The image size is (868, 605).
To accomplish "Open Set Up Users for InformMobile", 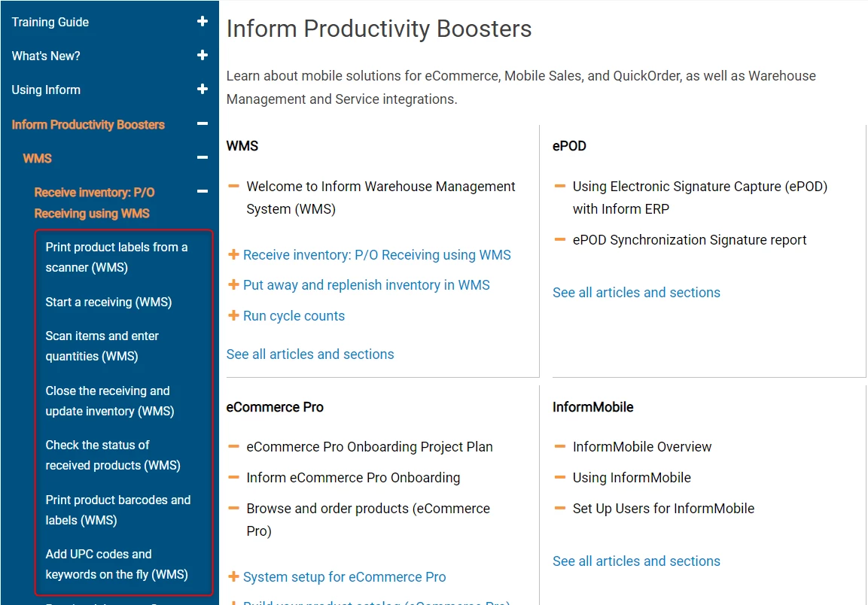I will click(x=663, y=508).
